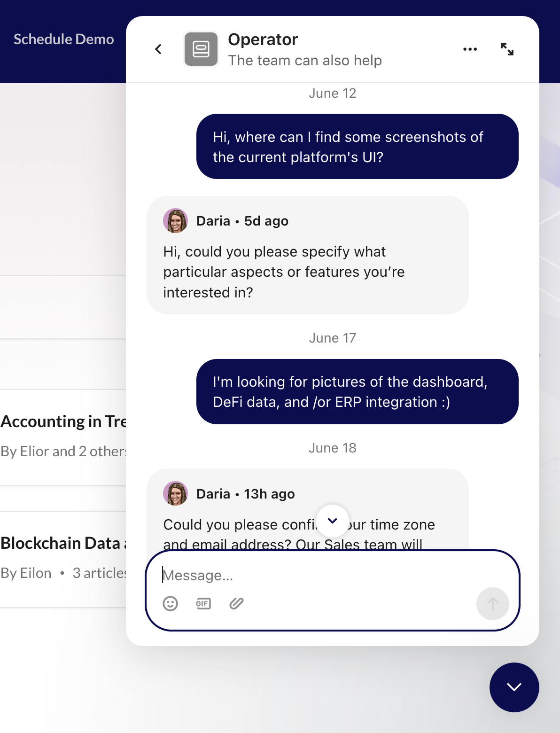Select the June 12 user message bubble

[x=357, y=146]
